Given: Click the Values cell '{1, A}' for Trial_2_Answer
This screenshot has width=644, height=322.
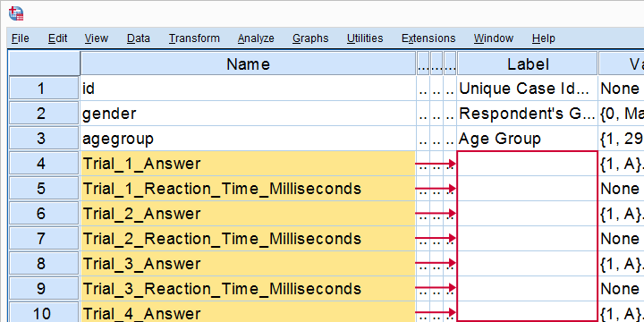Looking at the screenshot, I should tap(622, 214).
